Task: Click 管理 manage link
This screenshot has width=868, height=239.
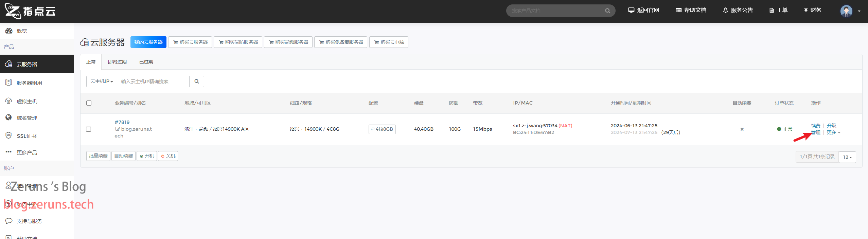Action: (816, 132)
